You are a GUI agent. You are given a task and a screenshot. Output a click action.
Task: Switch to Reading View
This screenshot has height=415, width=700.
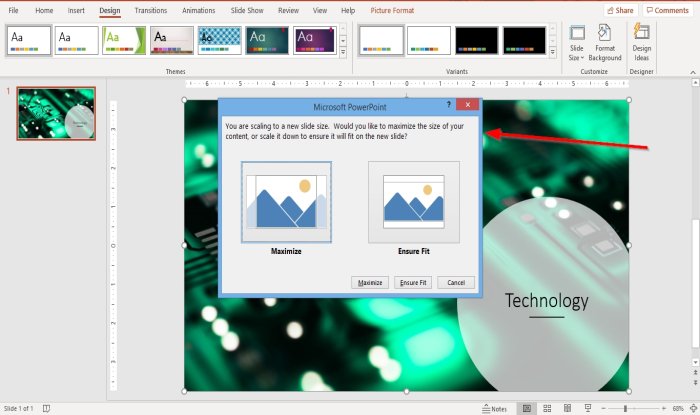click(567, 408)
